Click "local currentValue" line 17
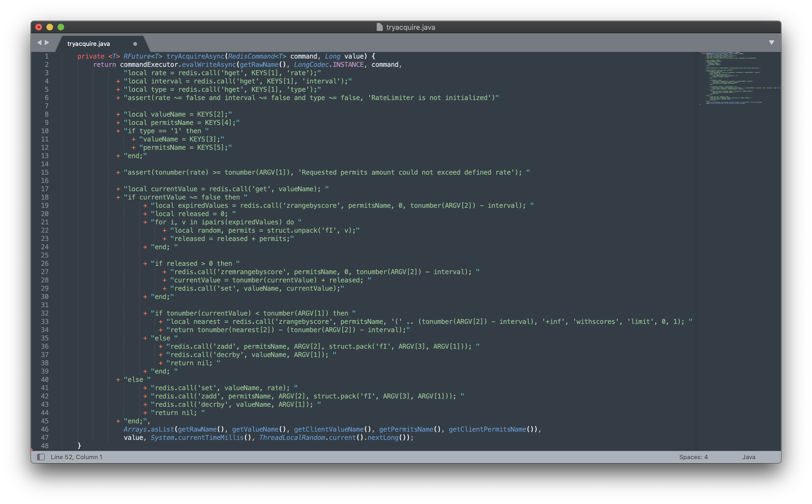Image resolution: width=812 pixels, height=504 pixels. (226, 189)
